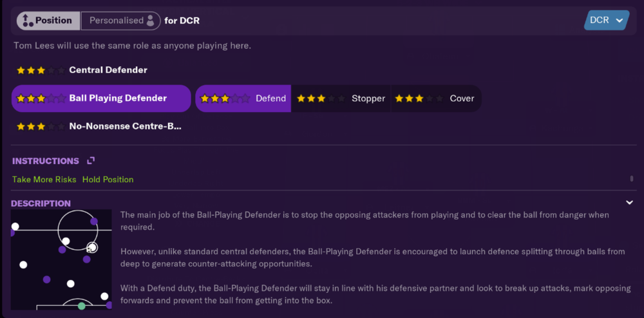Switch to Personalised role mode
Image resolution: width=644 pixels, height=318 pixels.
(120, 21)
